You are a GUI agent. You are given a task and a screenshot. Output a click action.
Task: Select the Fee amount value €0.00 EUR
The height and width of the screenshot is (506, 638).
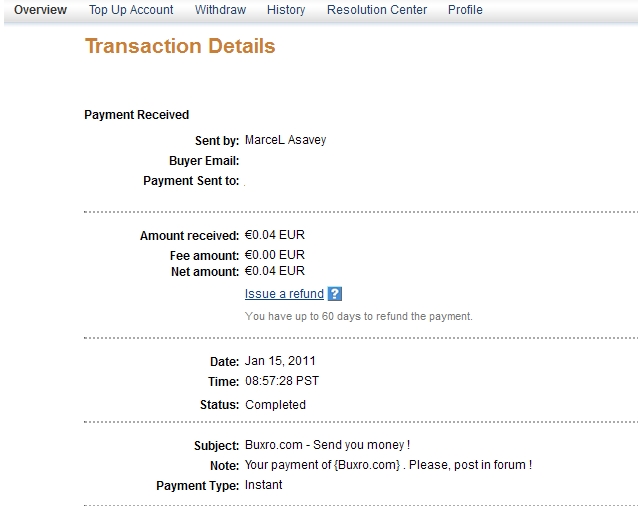pyautogui.click(x=275, y=255)
